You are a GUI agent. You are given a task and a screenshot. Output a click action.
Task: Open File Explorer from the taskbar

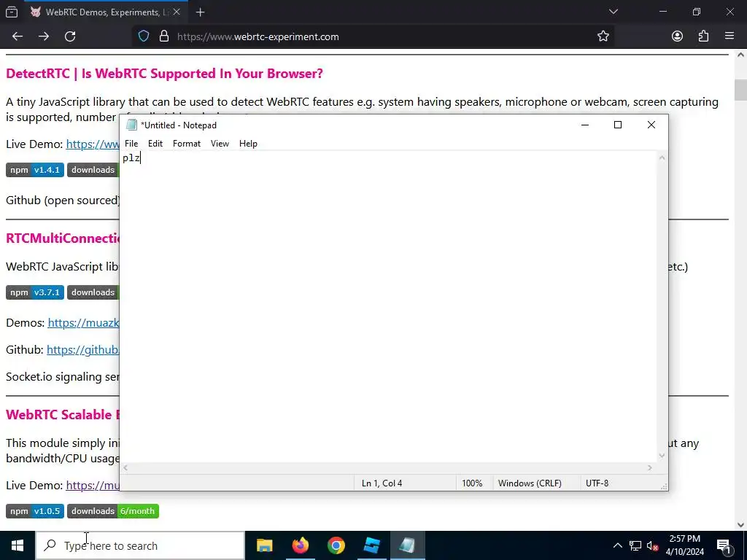pos(264,545)
